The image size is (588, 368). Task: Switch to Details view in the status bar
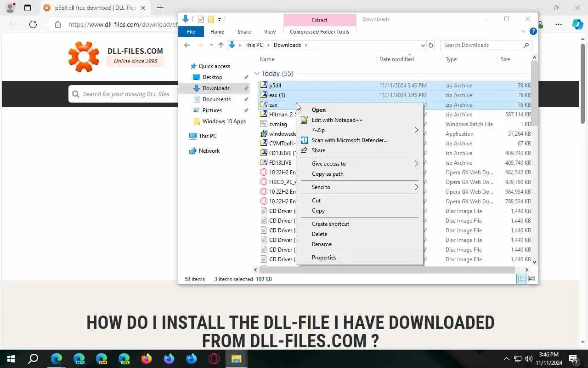point(521,279)
